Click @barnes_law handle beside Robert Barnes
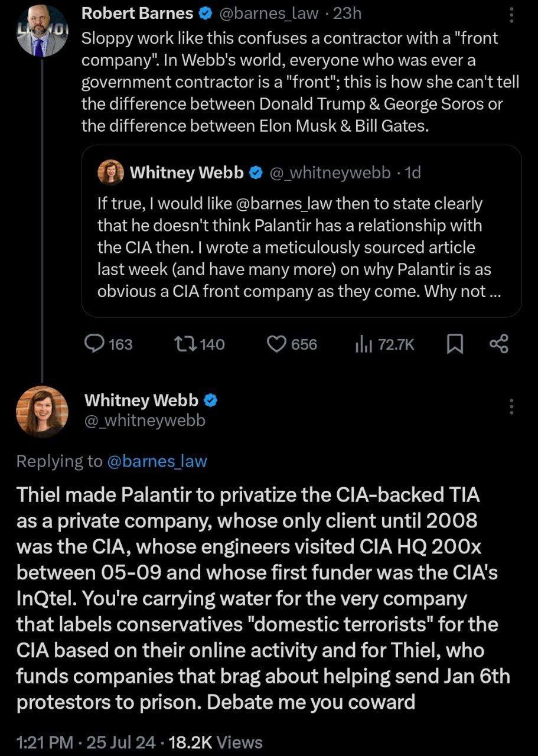 point(270,14)
